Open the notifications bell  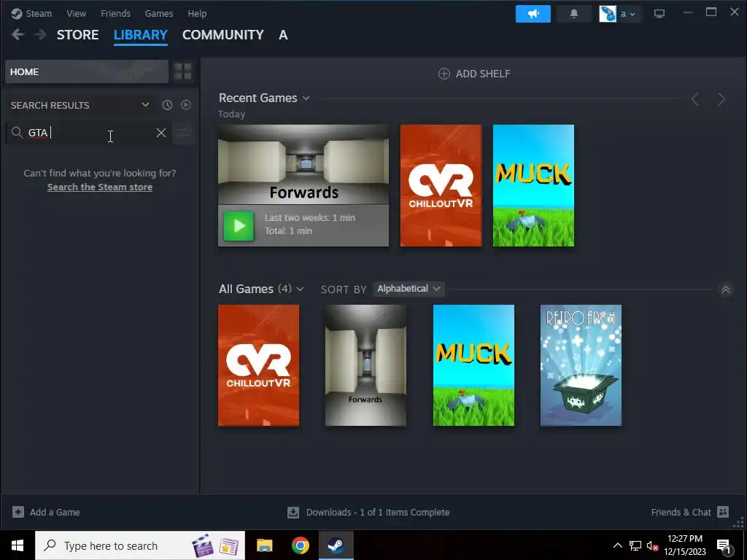pyautogui.click(x=574, y=14)
